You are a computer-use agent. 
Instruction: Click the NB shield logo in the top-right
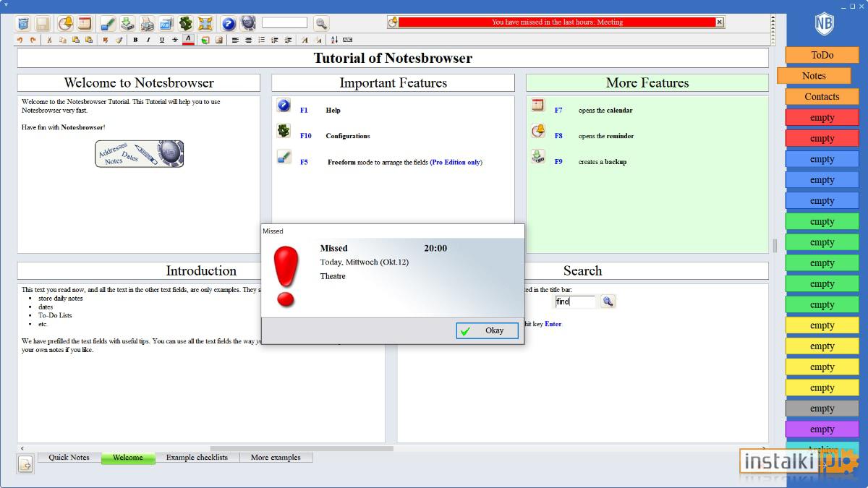824,24
